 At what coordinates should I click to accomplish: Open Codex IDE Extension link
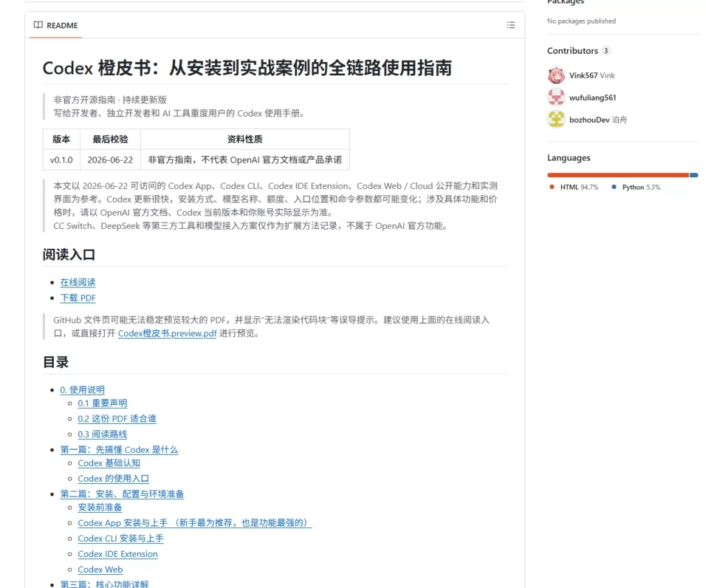pos(117,554)
